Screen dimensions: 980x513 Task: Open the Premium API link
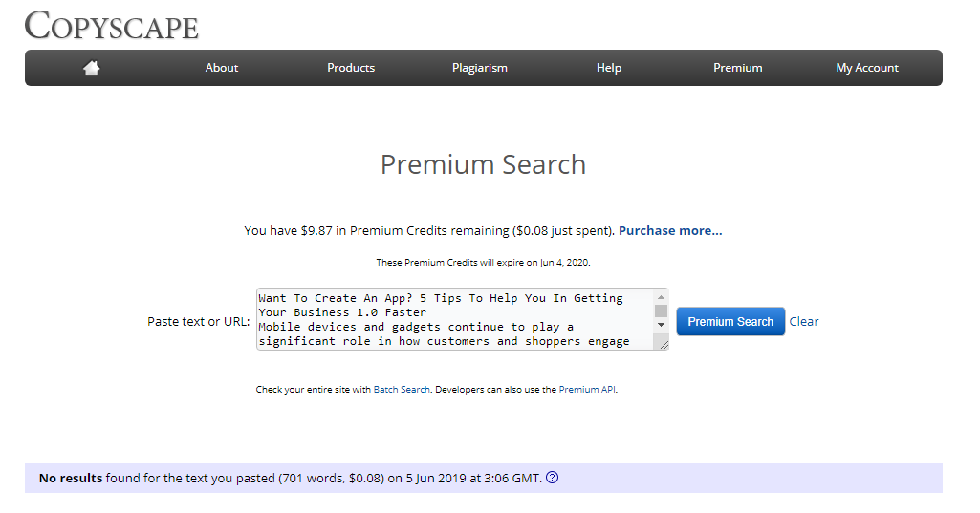pyautogui.click(x=587, y=389)
